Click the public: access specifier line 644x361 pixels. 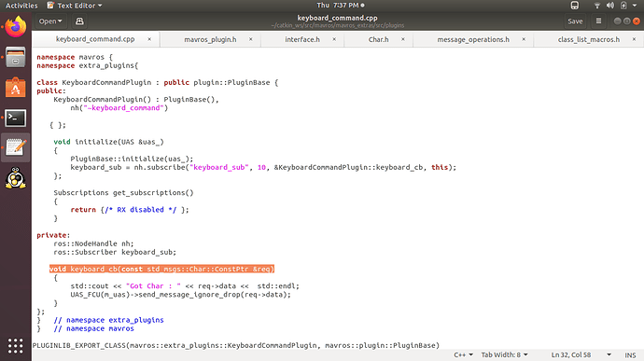51,91
